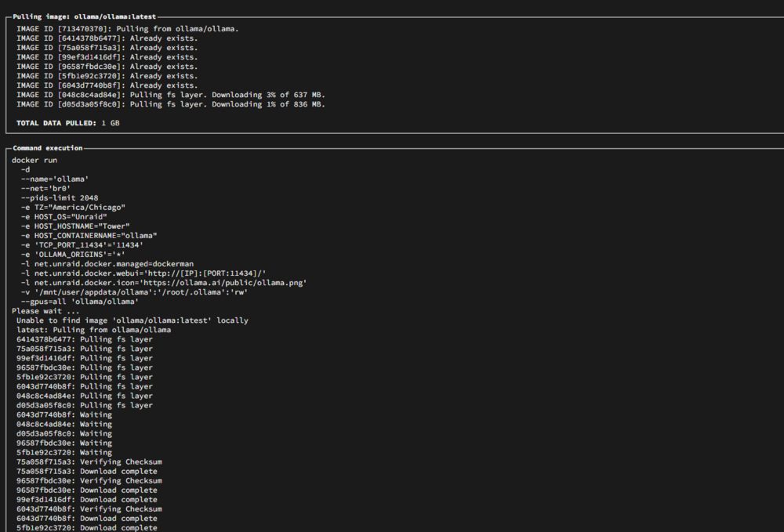The width and height of the screenshot is (784, 532).
Task: Click the '75a058f715a3: Verifying Checksum' line
Action: (89, 462)
